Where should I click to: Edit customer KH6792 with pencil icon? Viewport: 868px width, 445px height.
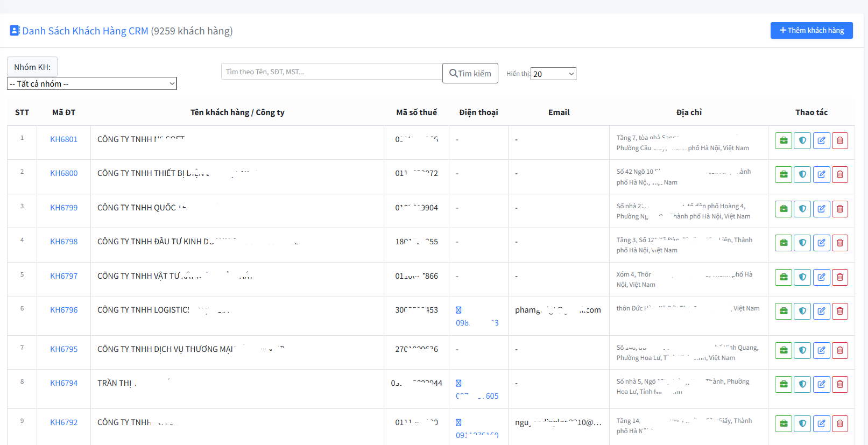[x=822, y=423]
